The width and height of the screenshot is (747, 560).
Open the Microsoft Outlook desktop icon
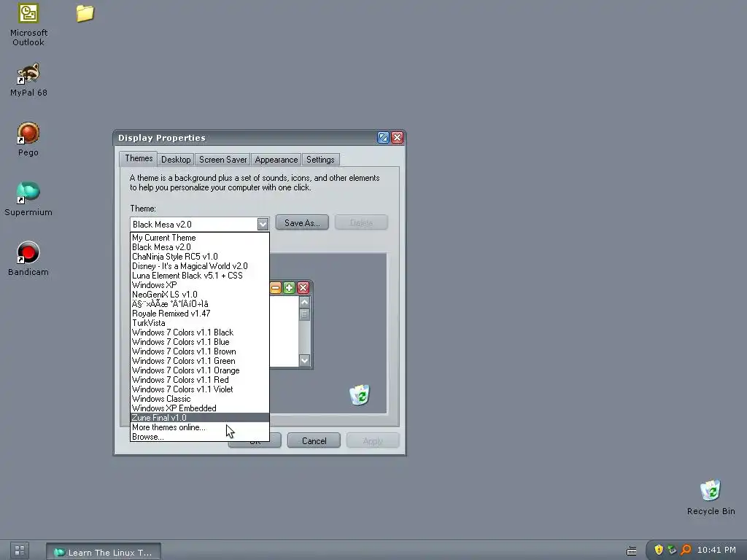click(x=28, y=25)
